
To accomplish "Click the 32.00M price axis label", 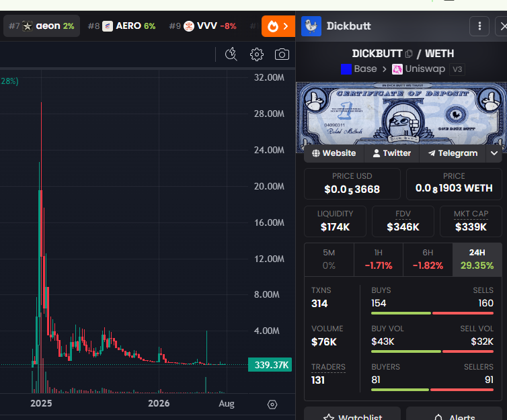I will click(269, 77).
